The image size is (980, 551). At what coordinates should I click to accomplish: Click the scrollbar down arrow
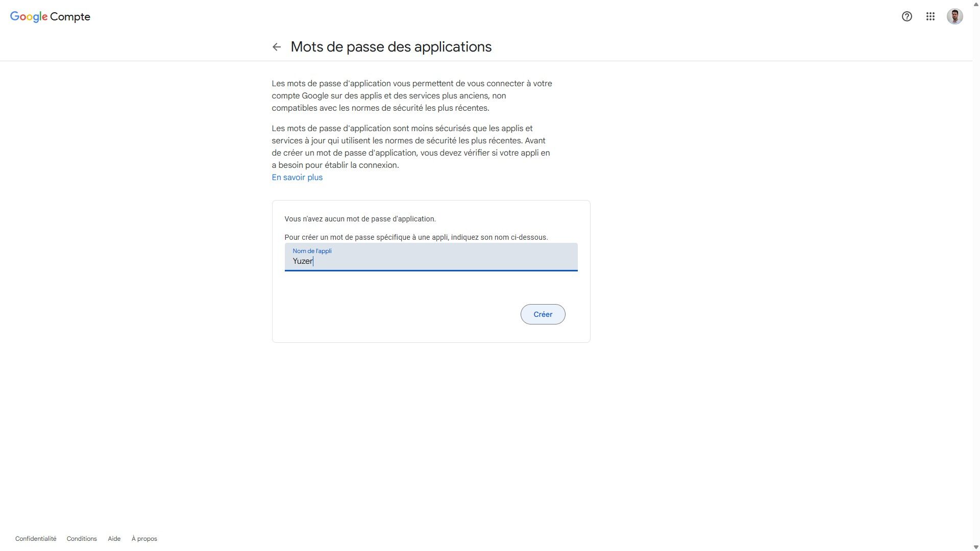975,547
